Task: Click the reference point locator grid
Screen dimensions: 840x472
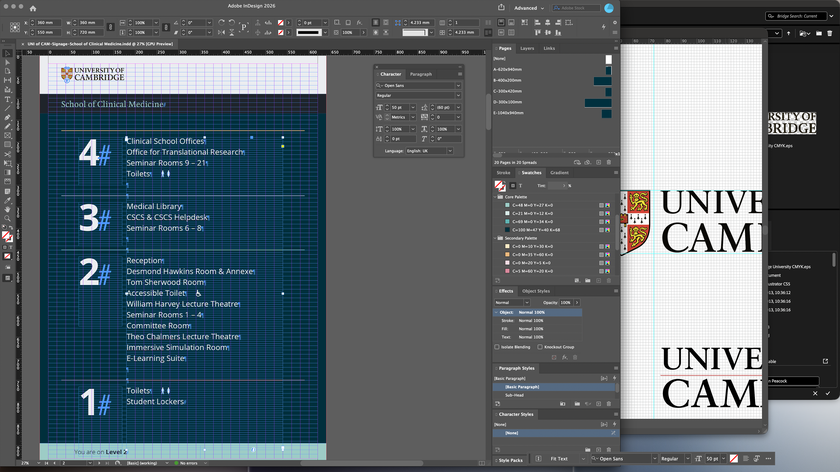Action: click(15, 27)
